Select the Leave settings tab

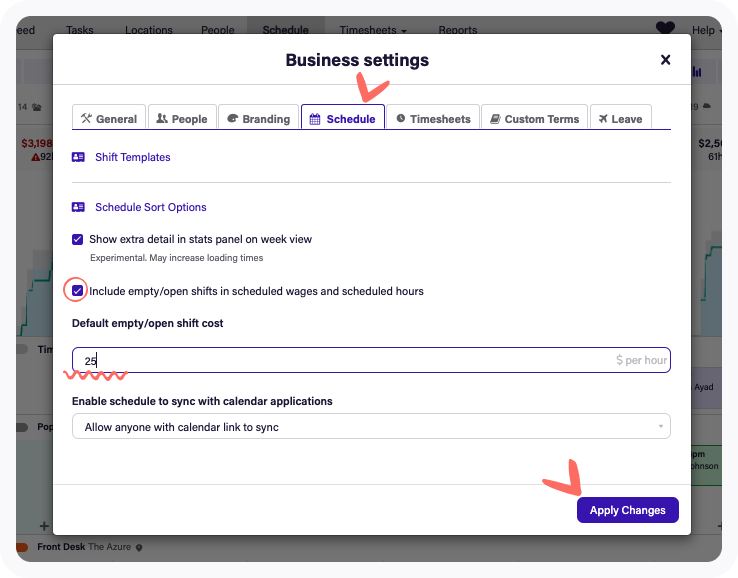point(620,118)
